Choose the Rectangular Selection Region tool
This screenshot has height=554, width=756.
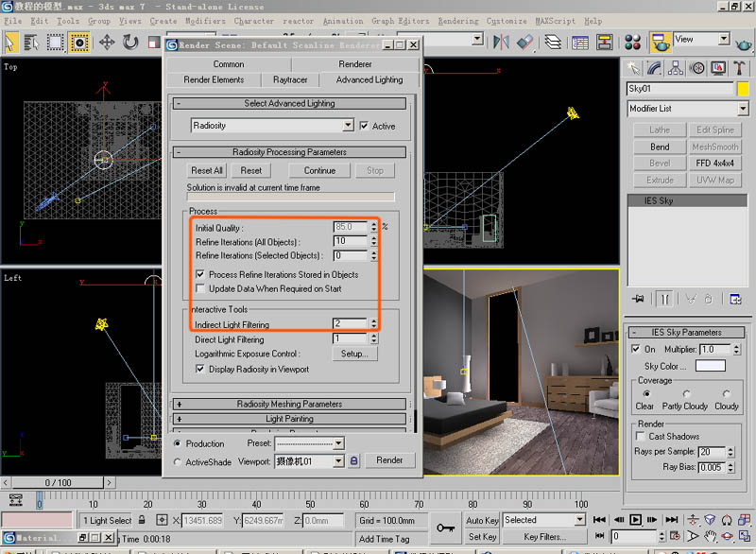pyautogui.click(x=55, y=43)
